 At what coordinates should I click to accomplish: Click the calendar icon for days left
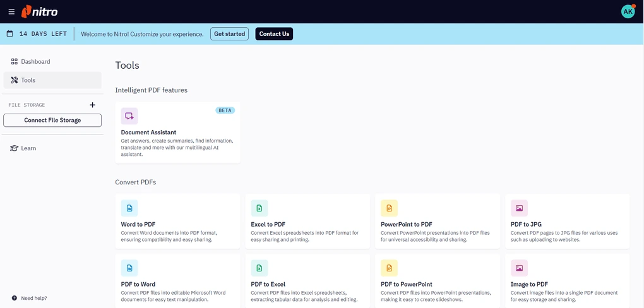10,34
